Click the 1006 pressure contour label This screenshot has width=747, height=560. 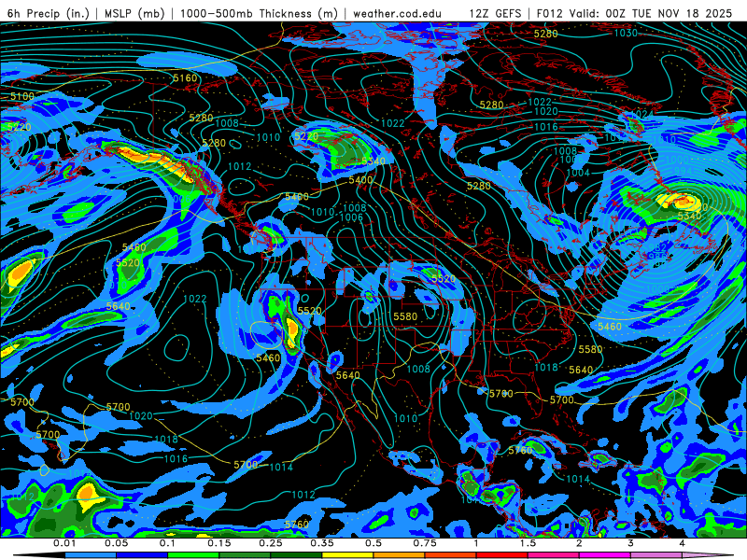click(352, 217)
